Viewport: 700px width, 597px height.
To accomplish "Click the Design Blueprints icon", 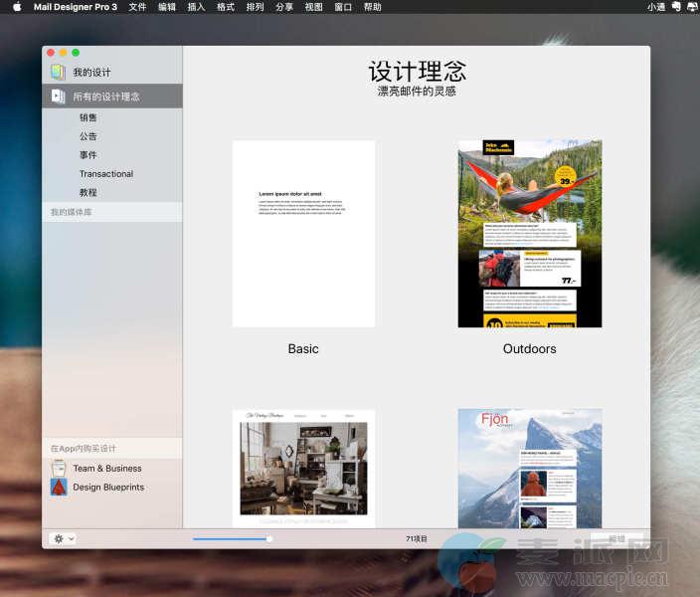I will pyautogui.click(x=59, y=487).
